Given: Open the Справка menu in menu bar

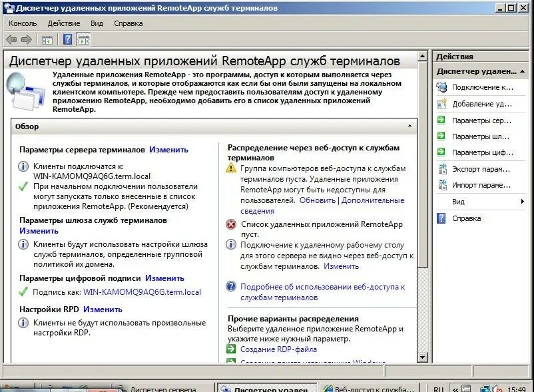Looking at the screenshot, I should click(128, 23).
